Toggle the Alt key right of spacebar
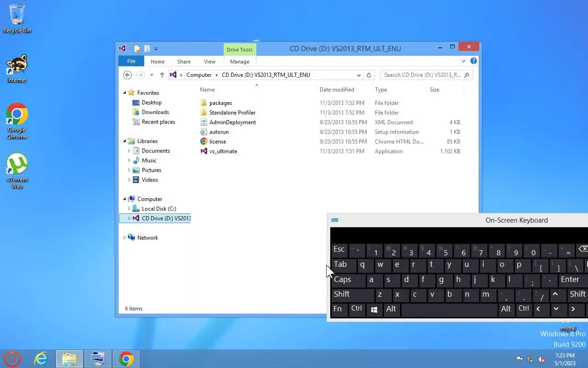Image resolution: width=588 pixels, height=368 pixels. (506, 309)
